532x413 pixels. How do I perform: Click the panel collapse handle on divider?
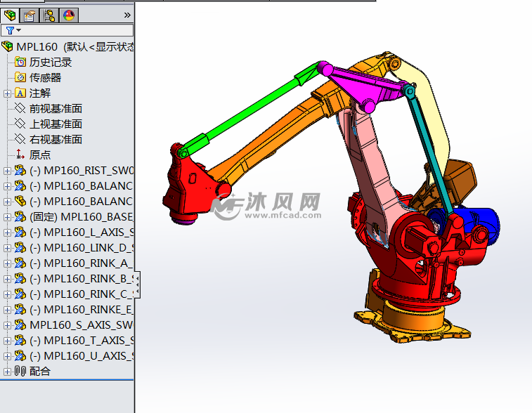[x=137, y=285]
